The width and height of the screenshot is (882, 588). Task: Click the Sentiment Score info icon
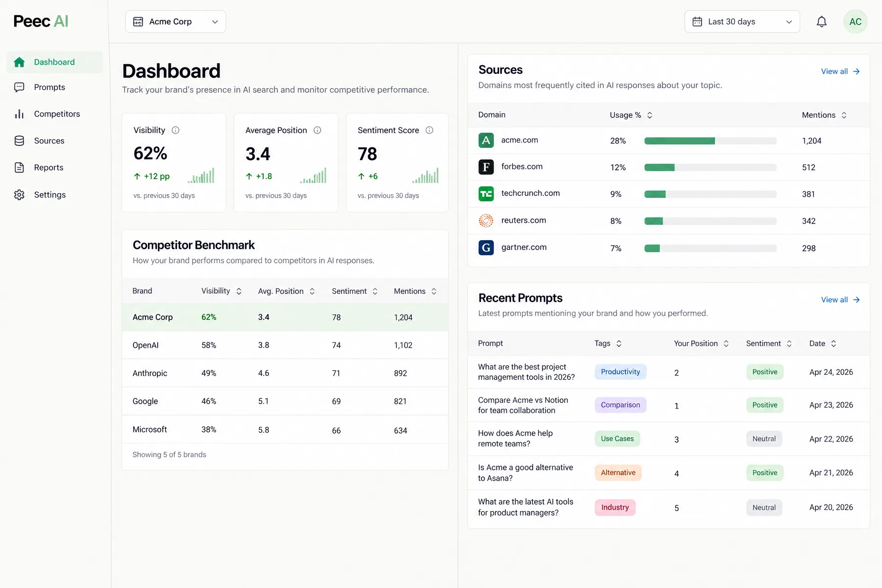point(430,130)
